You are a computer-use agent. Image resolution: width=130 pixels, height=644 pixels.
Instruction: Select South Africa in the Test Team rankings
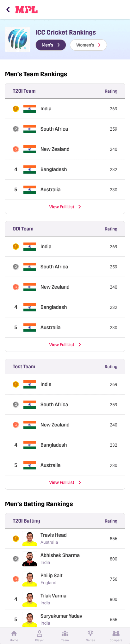point(54,404)
